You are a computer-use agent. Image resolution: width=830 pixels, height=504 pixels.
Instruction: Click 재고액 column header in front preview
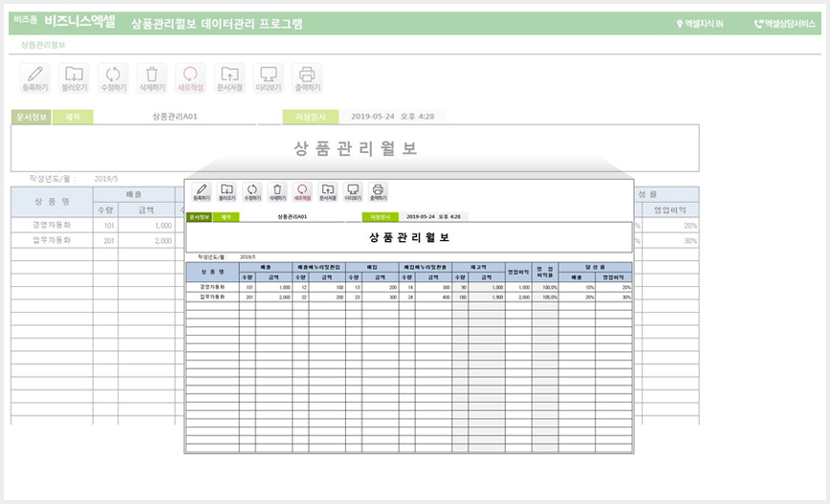pyautogui.click(x=478, y=268)
